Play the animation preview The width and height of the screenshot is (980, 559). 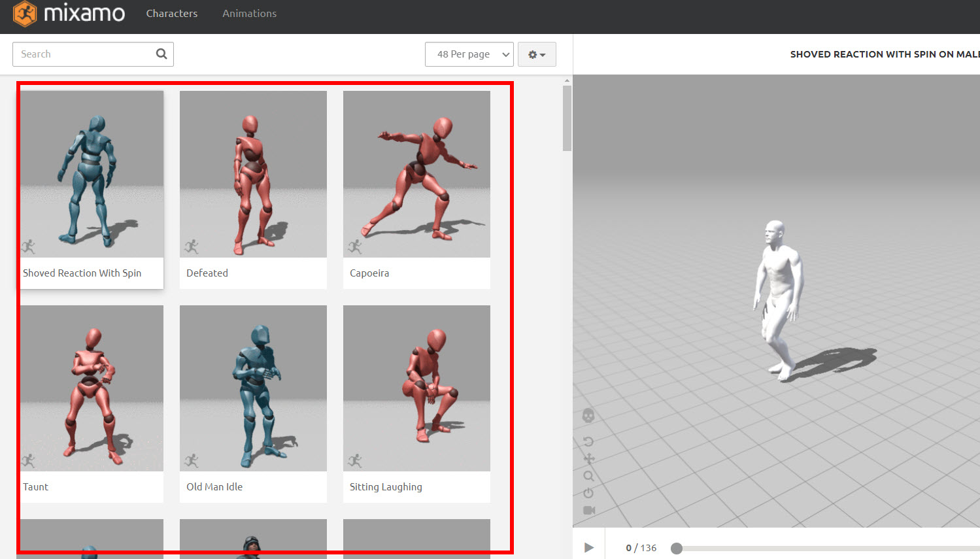[x=589, y=548]
